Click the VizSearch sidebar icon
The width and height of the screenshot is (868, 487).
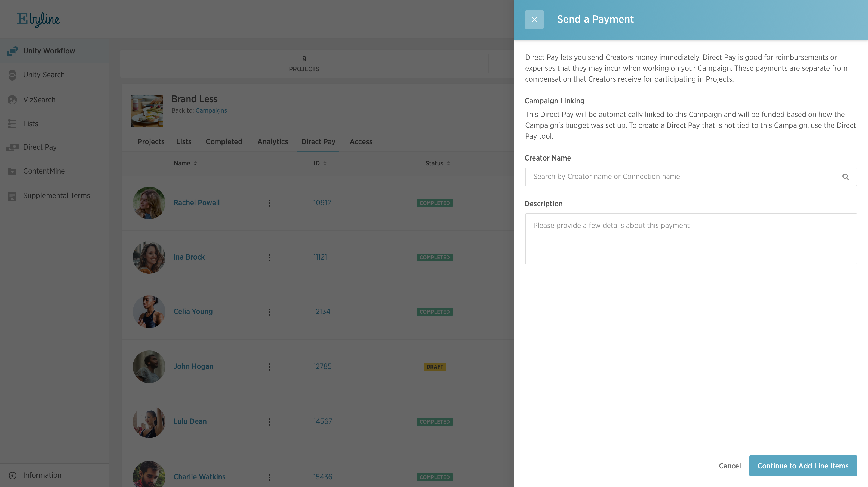[x=12, y=100]
